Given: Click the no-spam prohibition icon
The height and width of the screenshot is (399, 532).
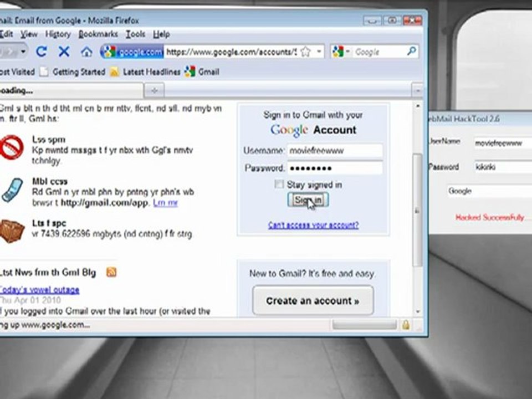Looking at the screenshot, I should tap(12, 147).
